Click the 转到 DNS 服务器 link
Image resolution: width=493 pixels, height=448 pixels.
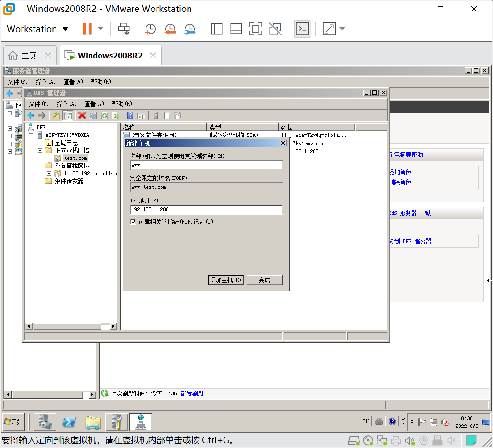411,241
